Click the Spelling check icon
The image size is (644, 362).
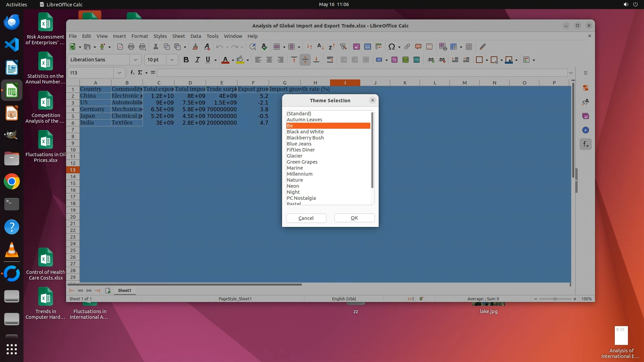[264, 47]
